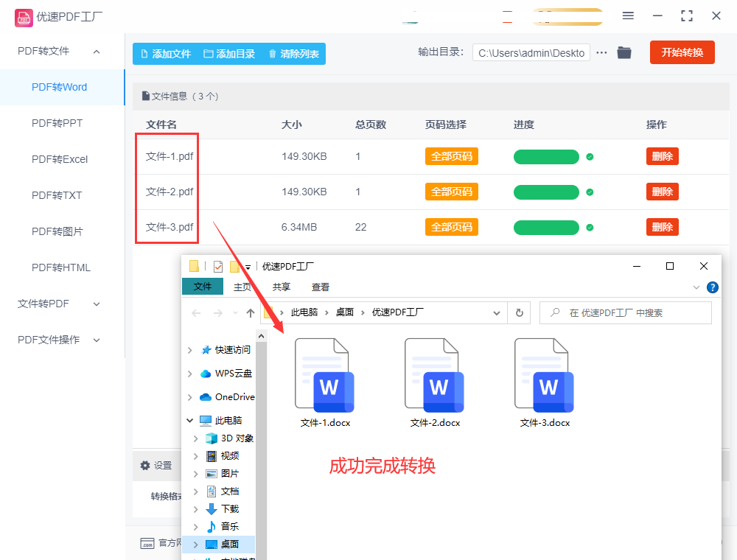Click Explorer up-one-level arrow
Viewport: 737px width, 560px height.
click(x=251, y=313)
